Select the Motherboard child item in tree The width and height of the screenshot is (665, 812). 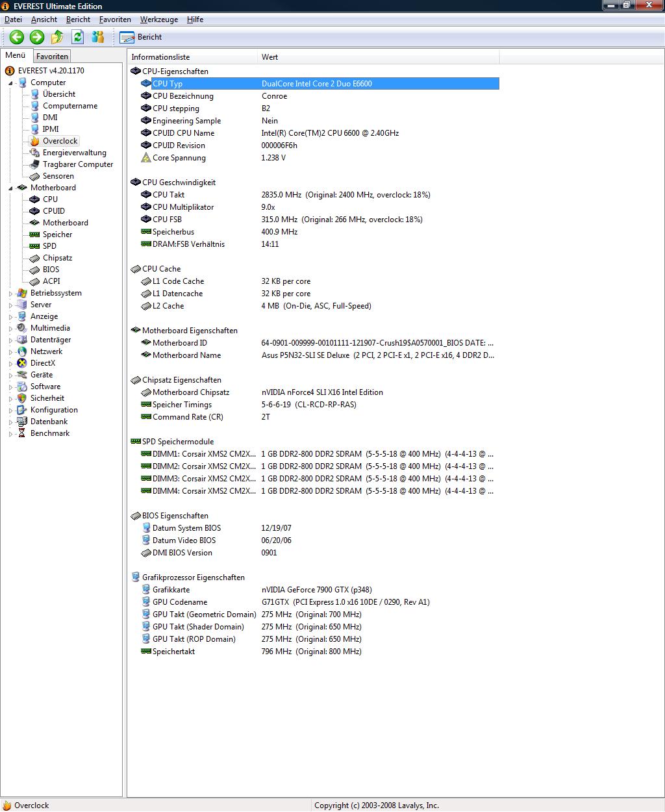[66, 223]
